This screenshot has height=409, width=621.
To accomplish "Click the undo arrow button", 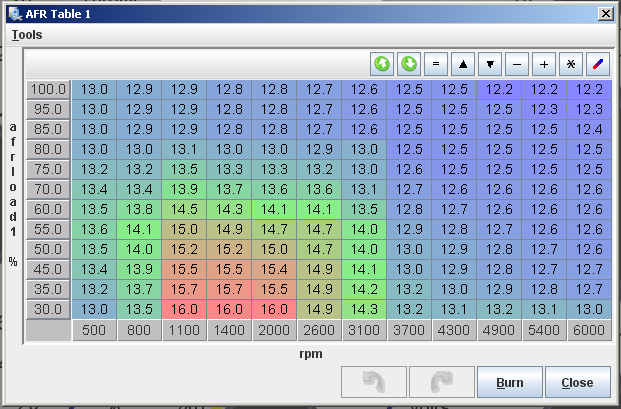I will coord(374,382).
